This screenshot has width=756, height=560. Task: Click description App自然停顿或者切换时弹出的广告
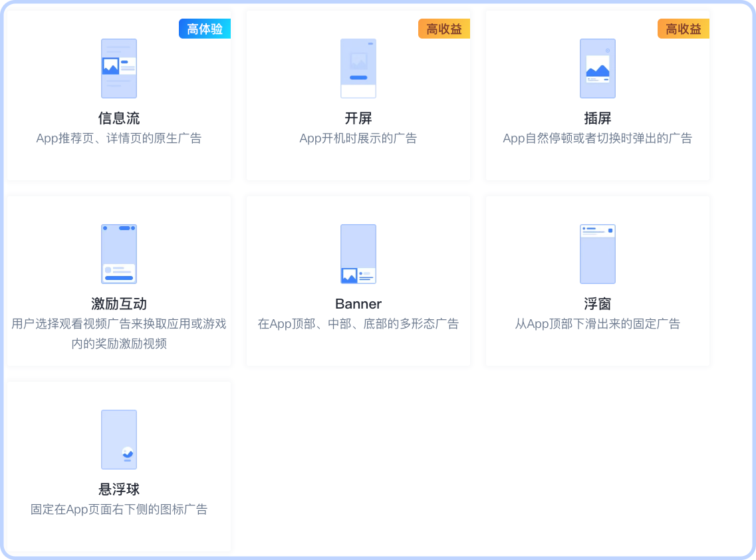[x=597, y=138]
